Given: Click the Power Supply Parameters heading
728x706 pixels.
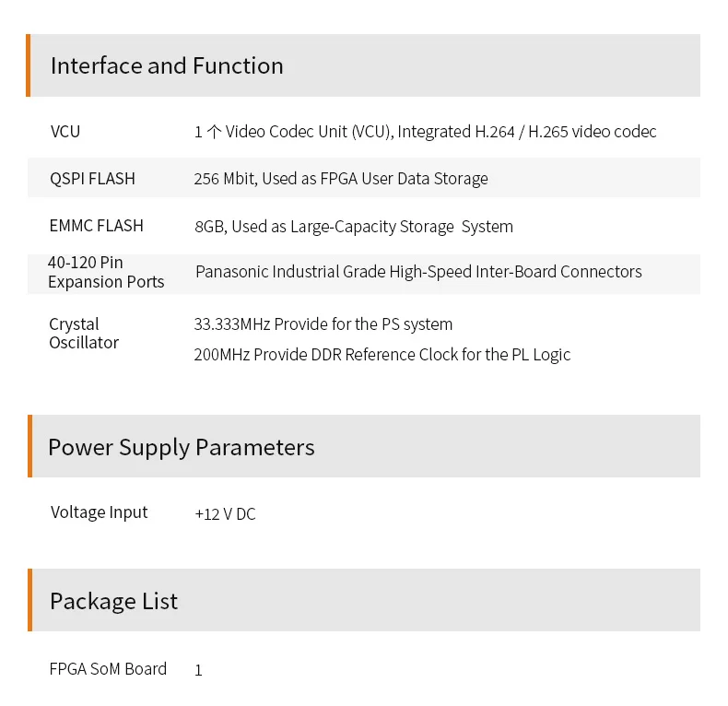Looking at the screenshot, I should click(181, 447).
